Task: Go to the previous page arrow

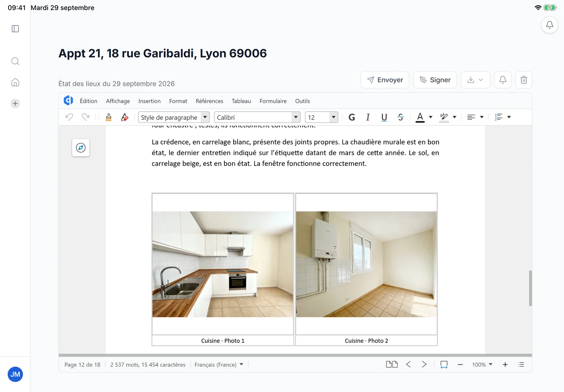Action: (x=408, y=365)
